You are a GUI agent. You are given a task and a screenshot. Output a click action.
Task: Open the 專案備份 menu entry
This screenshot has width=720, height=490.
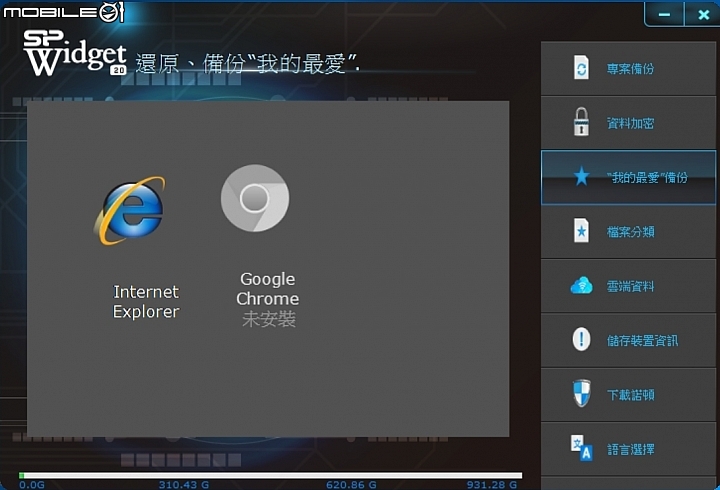pos(628,68)
